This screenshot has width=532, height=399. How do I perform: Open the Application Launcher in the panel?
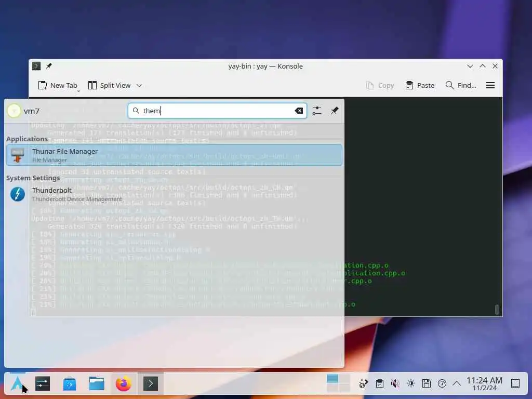pos(17,384)
